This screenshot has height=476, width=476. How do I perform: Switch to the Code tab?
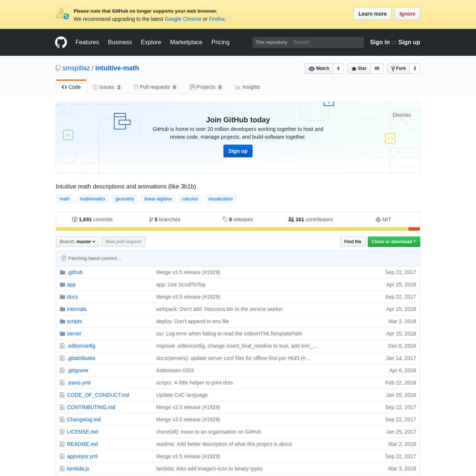point(71,87)
